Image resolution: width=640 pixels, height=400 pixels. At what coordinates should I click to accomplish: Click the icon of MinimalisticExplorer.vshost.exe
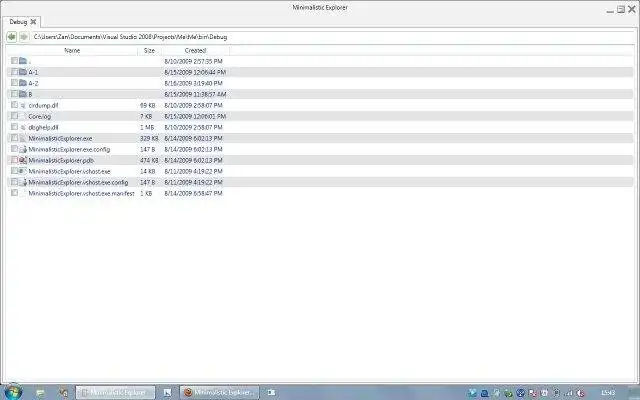(23, 171)
